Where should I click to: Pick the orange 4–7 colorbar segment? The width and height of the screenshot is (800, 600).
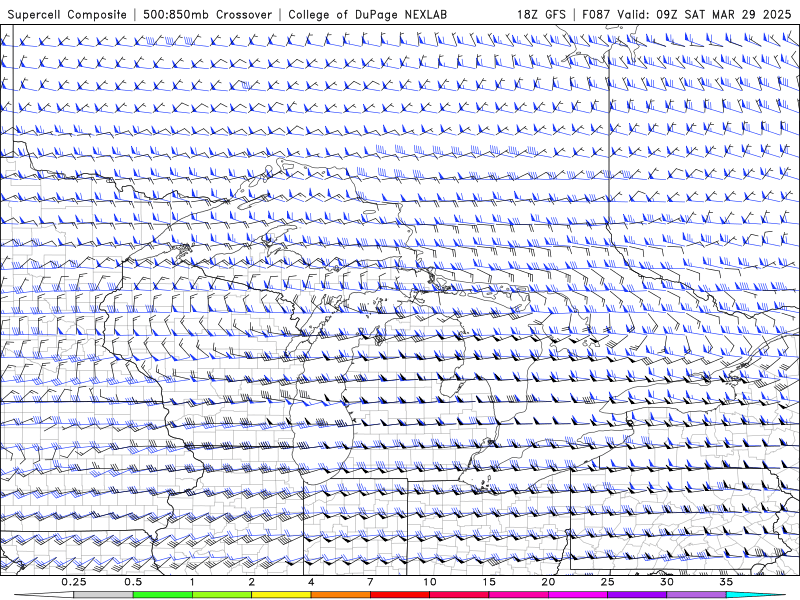(x=340, y=595)
